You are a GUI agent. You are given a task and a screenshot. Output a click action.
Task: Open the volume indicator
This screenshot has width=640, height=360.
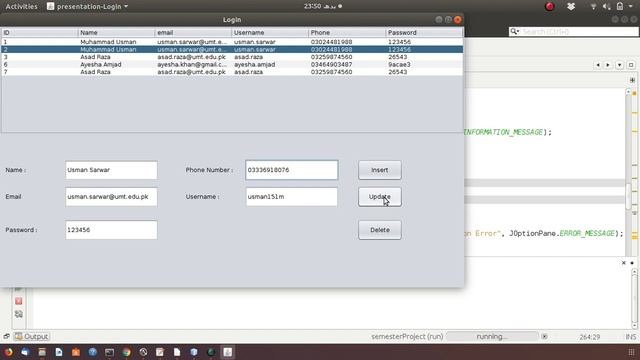(x=607, y=7)
